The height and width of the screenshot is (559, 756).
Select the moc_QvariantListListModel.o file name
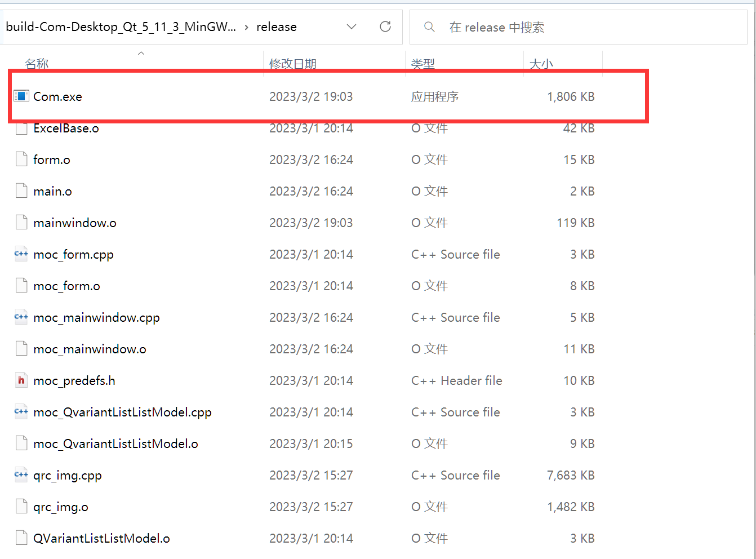tap(115, 444)
